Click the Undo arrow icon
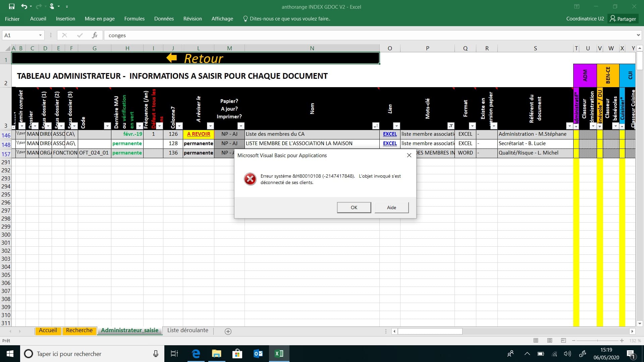Image resolution: width=644 pixels, height=362 pixels. pyautogui.click(x=24, y=6)
